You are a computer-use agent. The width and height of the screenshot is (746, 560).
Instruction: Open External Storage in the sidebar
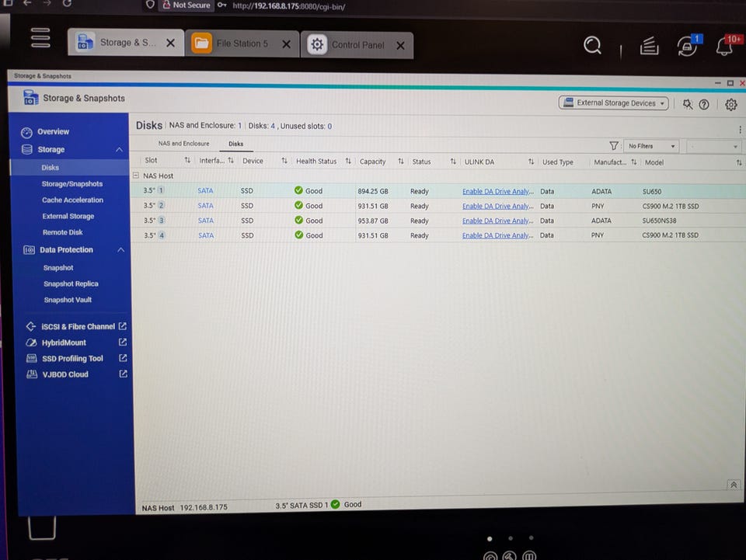[69, 216]
